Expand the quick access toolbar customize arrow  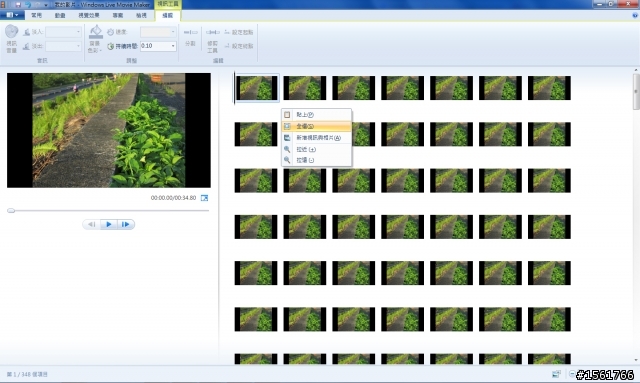pos(46,4)
